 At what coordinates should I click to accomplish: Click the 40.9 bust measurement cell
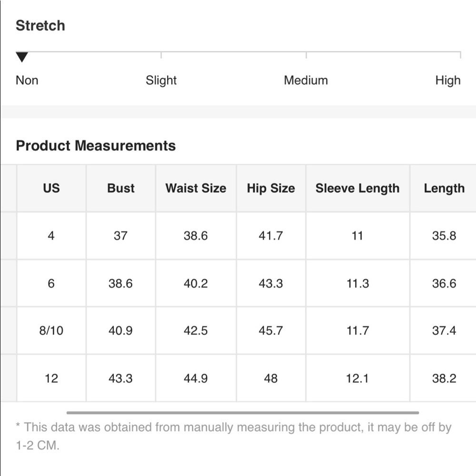(x=121, y=331)
